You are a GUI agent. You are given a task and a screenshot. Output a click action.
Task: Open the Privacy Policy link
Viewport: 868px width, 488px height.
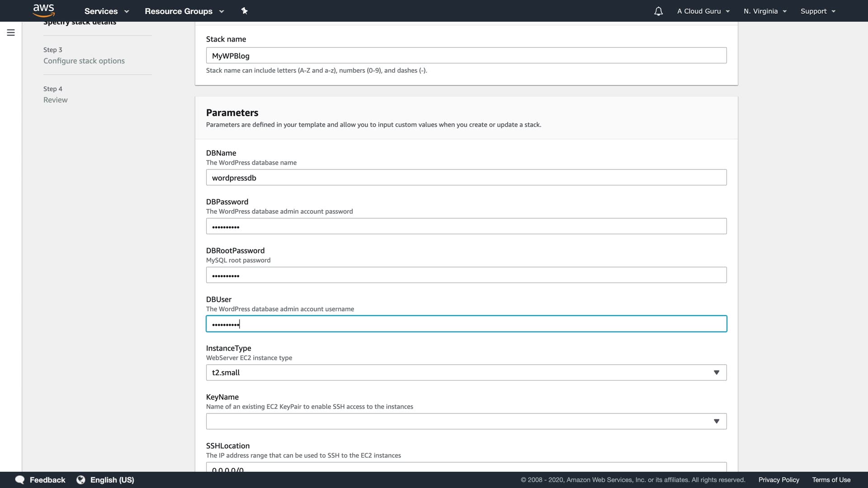coord(778,480)
